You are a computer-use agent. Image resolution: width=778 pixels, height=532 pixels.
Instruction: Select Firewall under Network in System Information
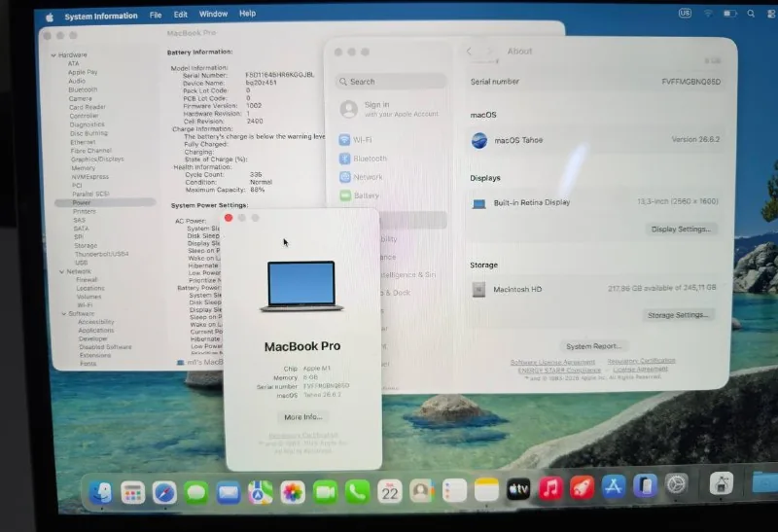pos(87,280)
